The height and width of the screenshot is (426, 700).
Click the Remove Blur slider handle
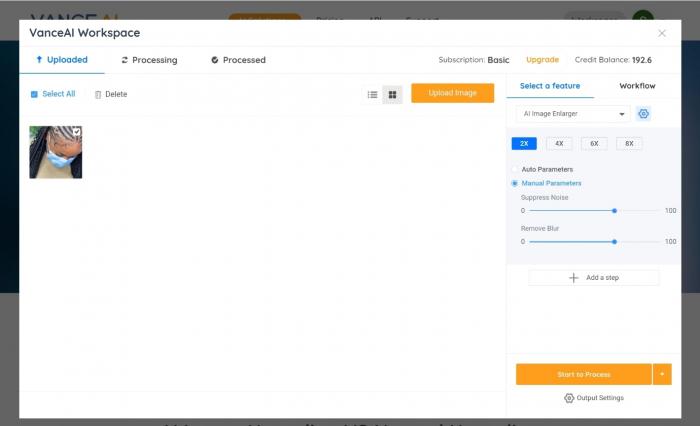click(614, 242)
